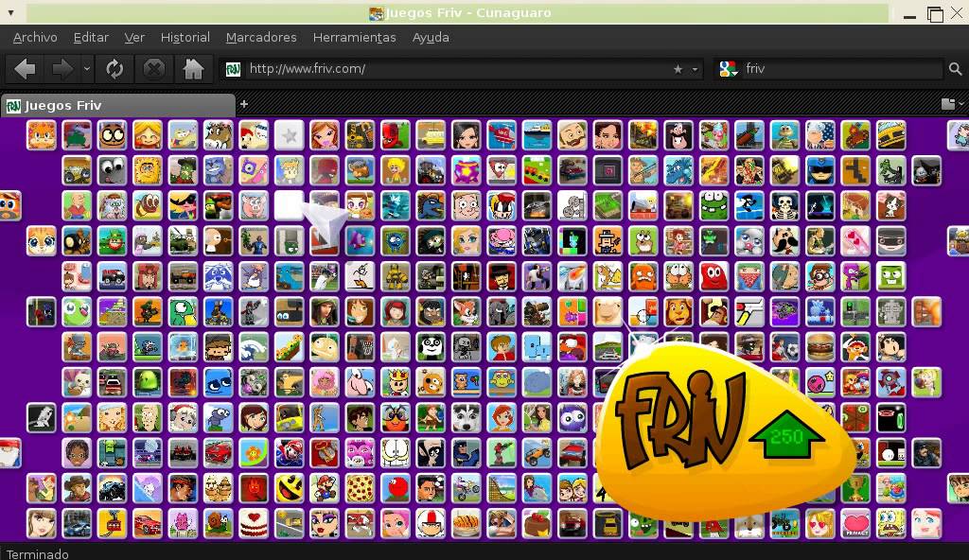Open the tab list dropdown
The image size is (969, 560).
tap(952, 104)
